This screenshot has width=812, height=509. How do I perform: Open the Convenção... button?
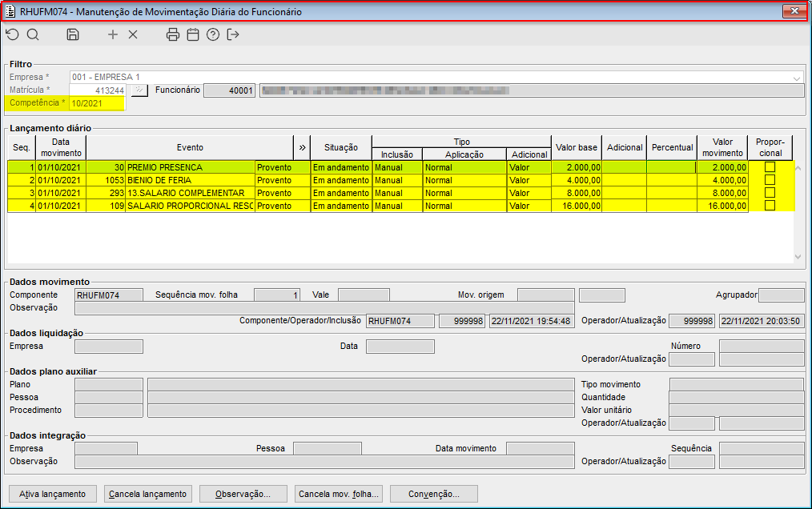pos(434,494)
